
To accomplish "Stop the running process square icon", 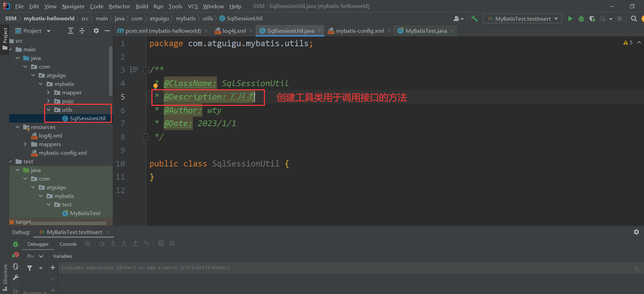I will click(620, 19).
